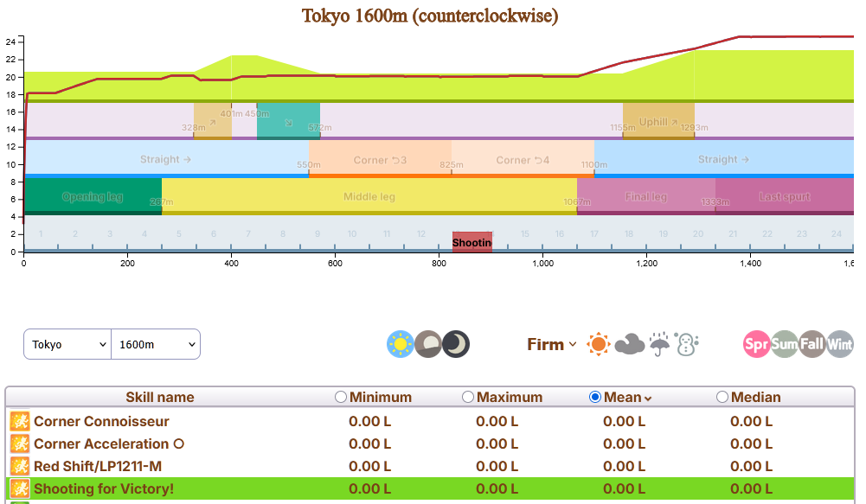
Task: Click final Straight section after 1100m
Action: [x=723, y=159]
